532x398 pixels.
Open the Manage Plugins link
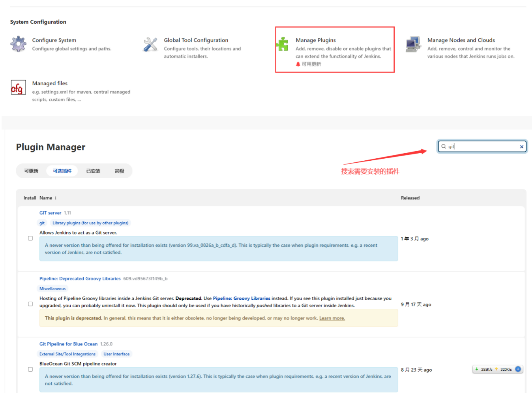click(x=316, y=40)
